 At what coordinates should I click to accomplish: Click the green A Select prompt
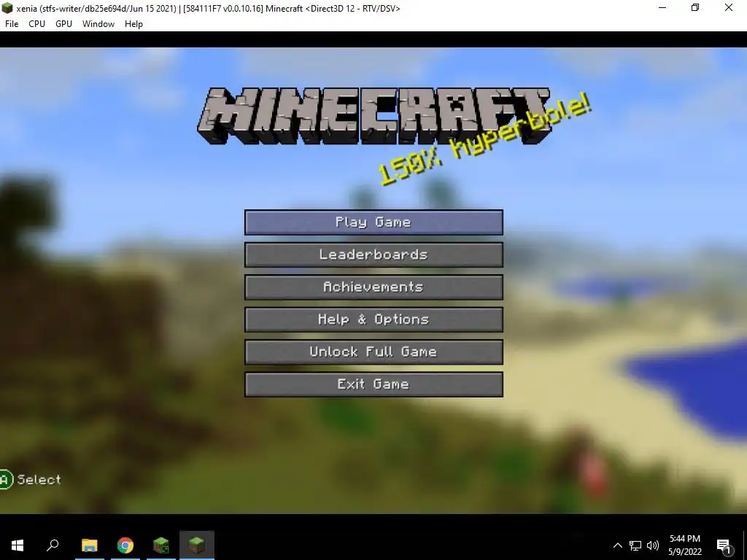pos(31,480)
